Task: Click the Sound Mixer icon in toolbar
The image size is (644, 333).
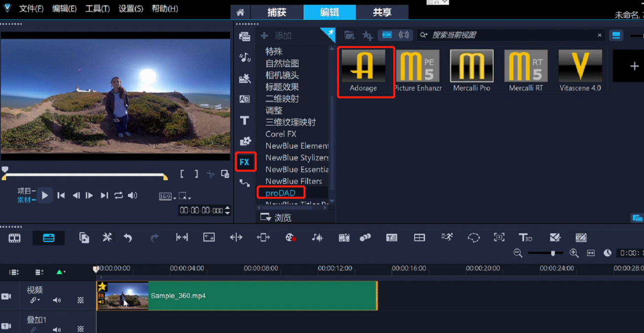Action: pyautogui.click(x=317, y=238)
